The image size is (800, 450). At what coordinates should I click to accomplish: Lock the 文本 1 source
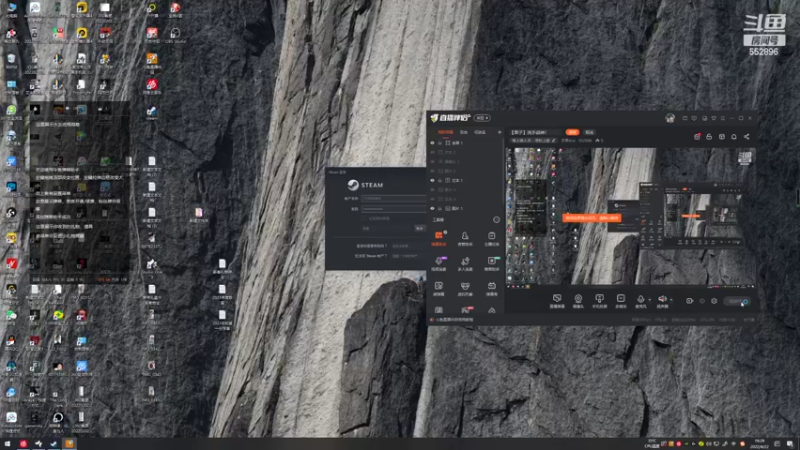click(440, 180)
